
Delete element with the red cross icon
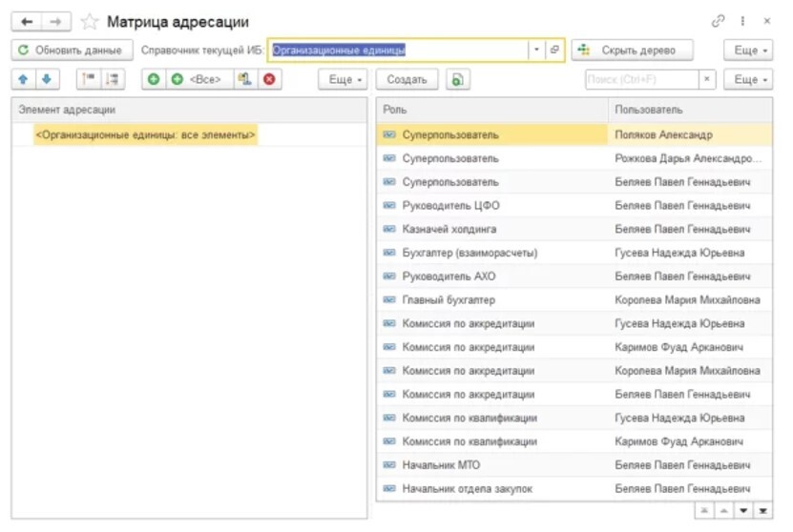tap(269, 79)
